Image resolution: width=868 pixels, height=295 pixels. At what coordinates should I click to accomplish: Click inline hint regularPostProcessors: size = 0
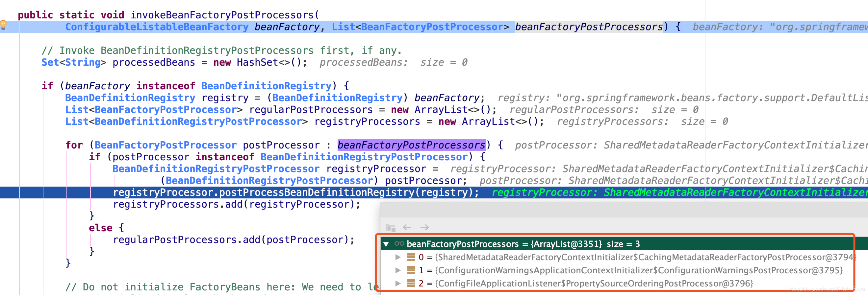[x=604, y=110]
